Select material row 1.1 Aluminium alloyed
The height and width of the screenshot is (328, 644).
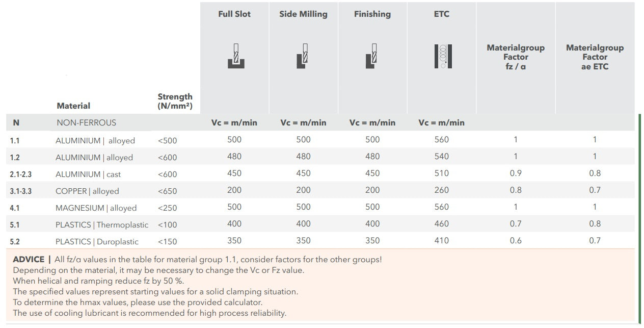pyautogui.click(x=322, y=140)
